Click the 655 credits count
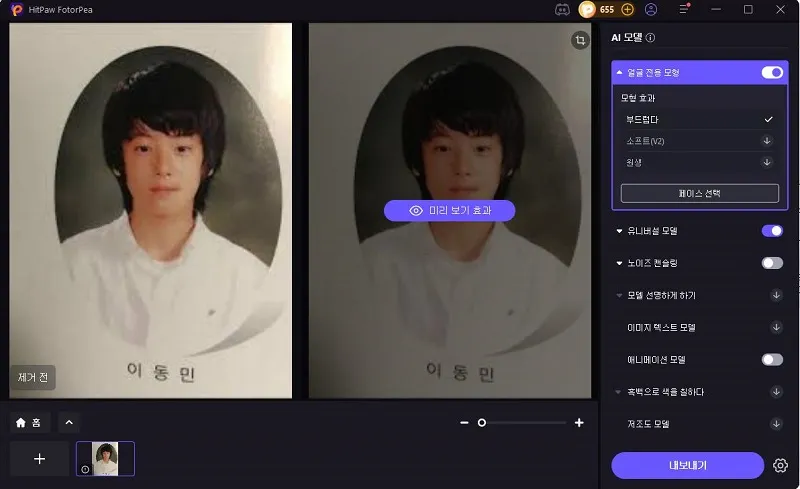The image size is (800, 489). (x=607, y=10)
